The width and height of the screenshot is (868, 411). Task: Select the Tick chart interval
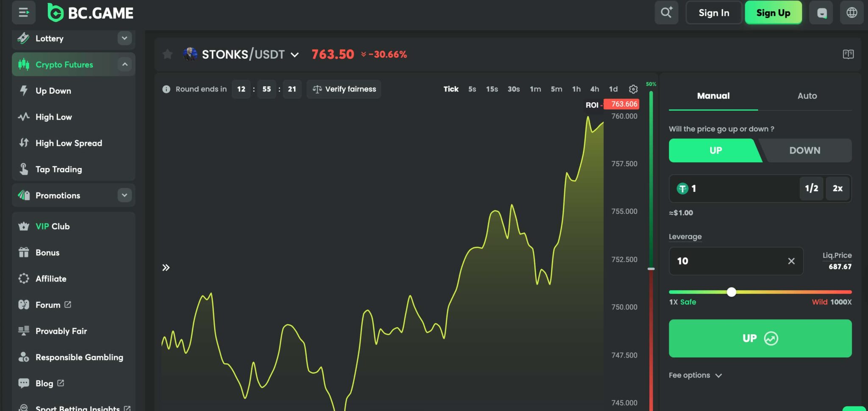click(451, 89)
